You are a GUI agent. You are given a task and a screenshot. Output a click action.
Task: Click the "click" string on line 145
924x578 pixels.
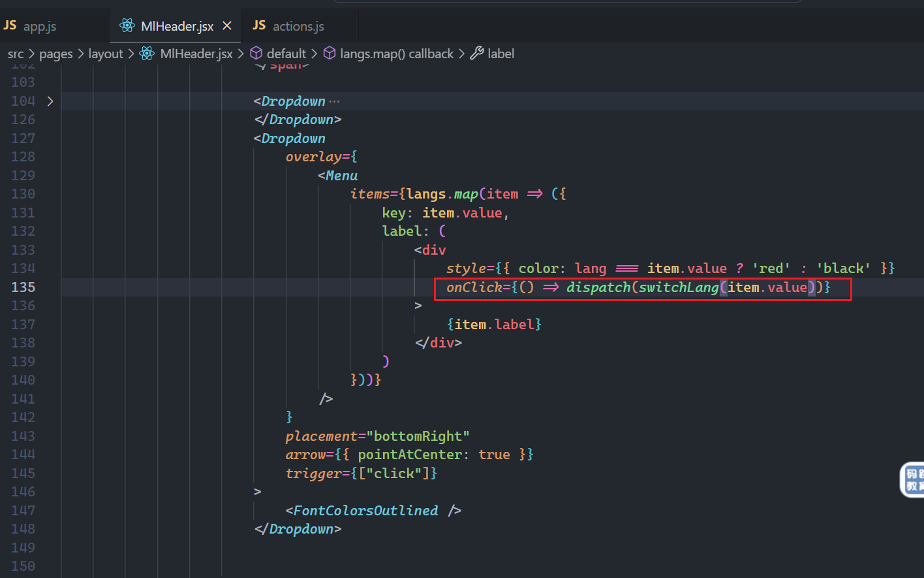tap(393, 474)
